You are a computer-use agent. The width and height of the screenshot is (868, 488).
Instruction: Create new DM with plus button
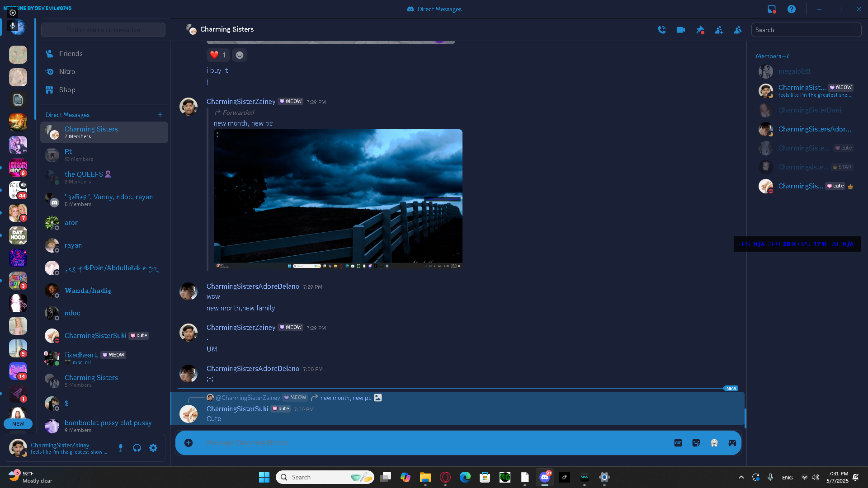160,115
